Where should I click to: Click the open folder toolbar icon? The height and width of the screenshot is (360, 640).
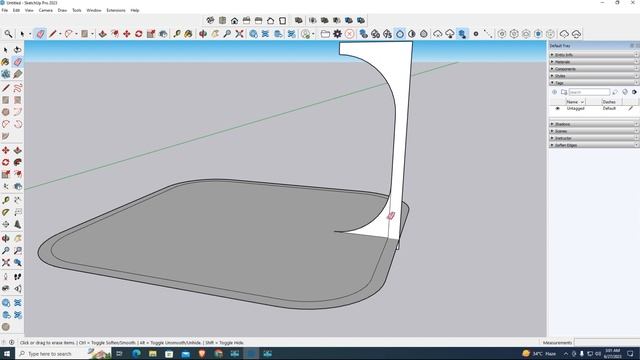pyautogui.click(x=325, y=34)
